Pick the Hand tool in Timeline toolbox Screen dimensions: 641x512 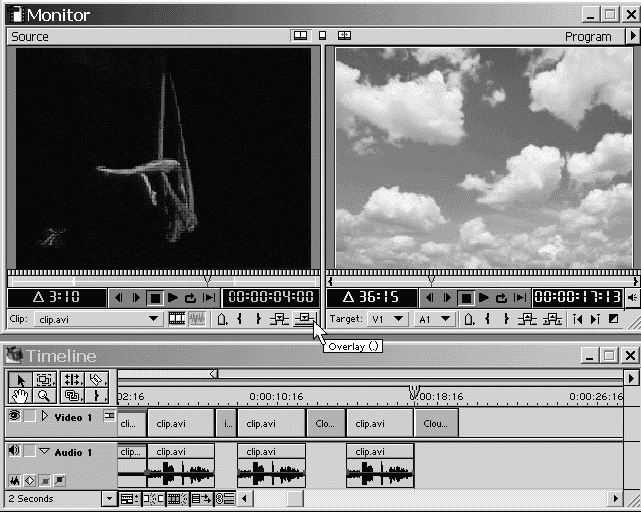point(20,397)
